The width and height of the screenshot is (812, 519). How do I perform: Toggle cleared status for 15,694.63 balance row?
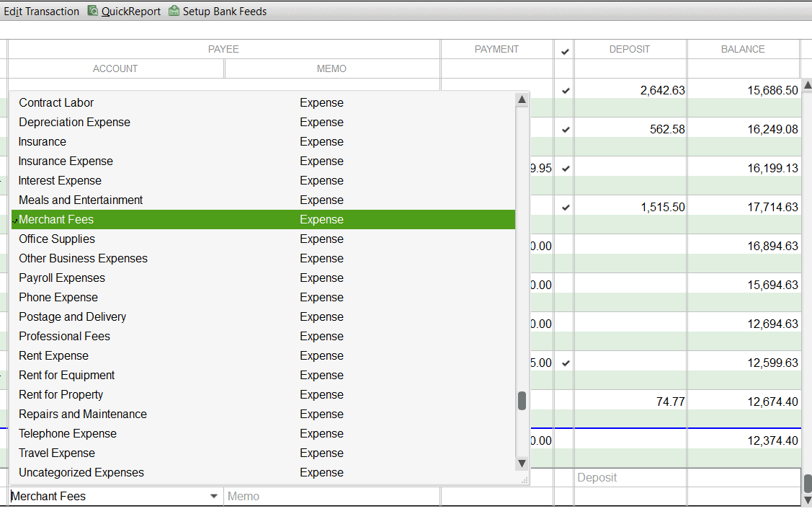(x=564, y=285)
